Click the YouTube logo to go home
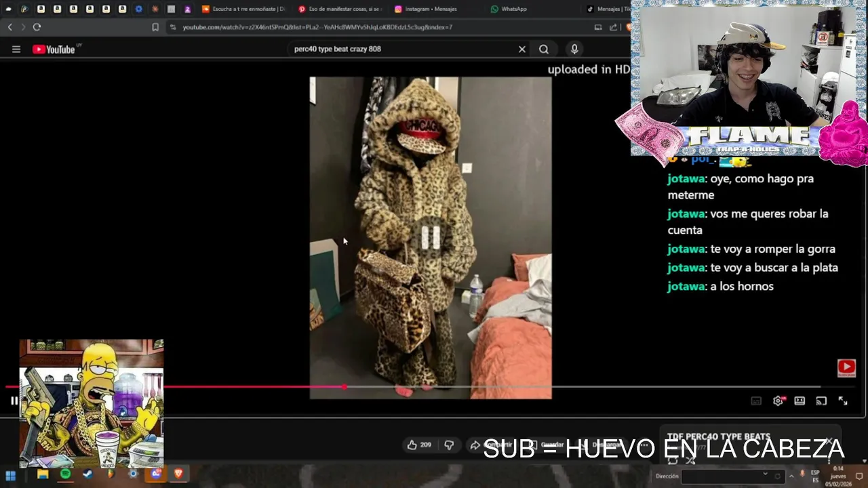The image size is (868, 488). click(x=54, y=49)
